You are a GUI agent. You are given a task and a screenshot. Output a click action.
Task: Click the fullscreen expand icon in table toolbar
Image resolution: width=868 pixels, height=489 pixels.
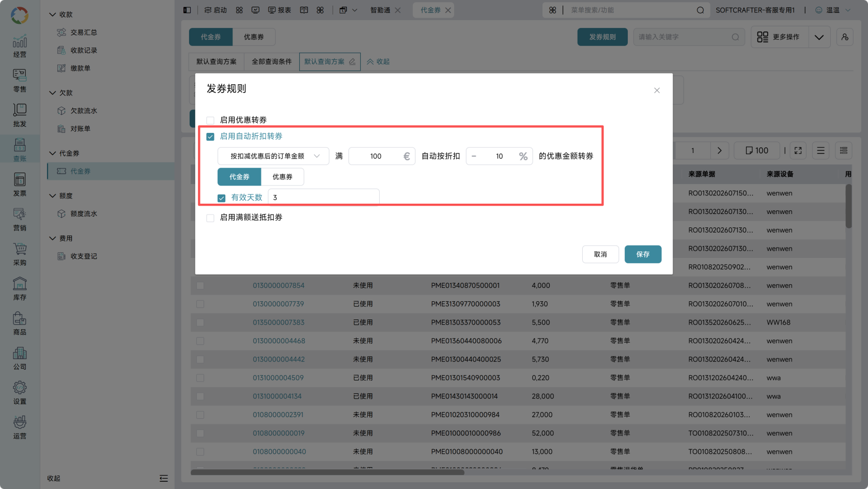click(x=798, y=150)
